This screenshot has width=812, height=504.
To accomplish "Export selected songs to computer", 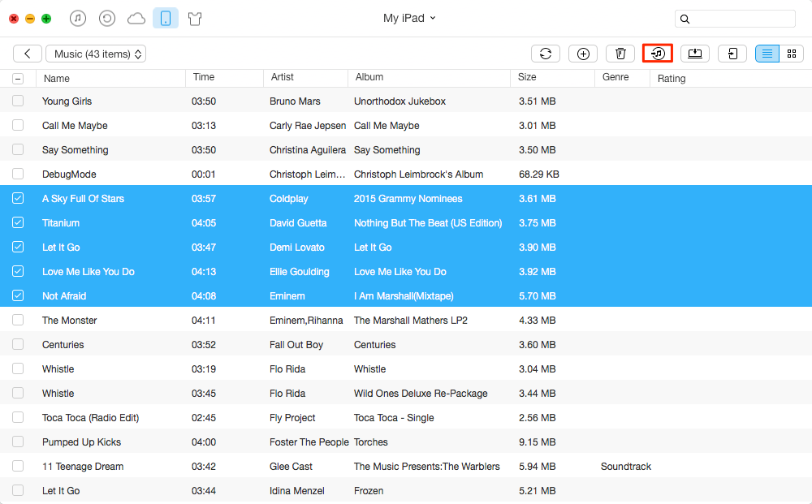I will coord(695,54).
